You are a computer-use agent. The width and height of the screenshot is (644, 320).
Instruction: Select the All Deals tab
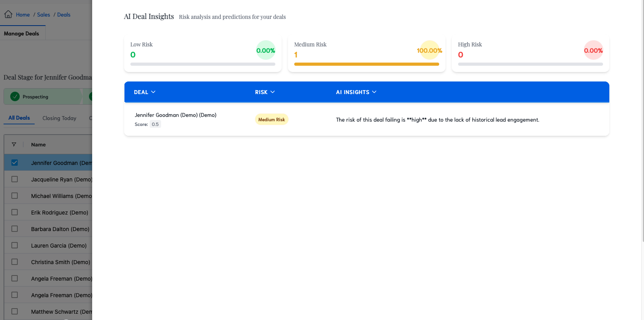(x=19, y=118)
